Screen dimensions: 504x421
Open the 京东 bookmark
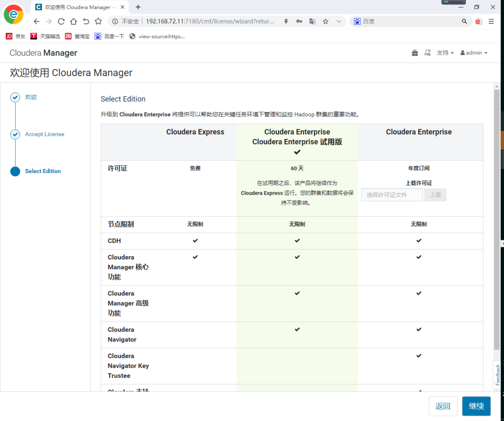15,36
